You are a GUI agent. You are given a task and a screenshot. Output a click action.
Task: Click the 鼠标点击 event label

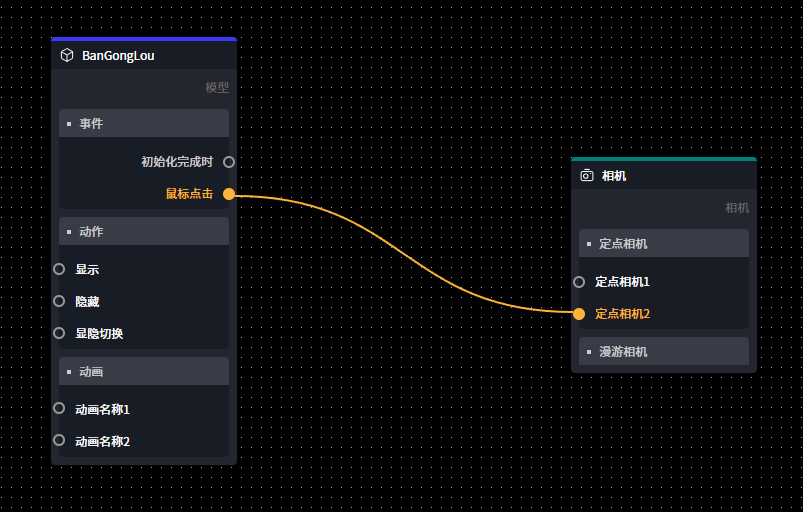pyautogui.click(x=189, y=194)
